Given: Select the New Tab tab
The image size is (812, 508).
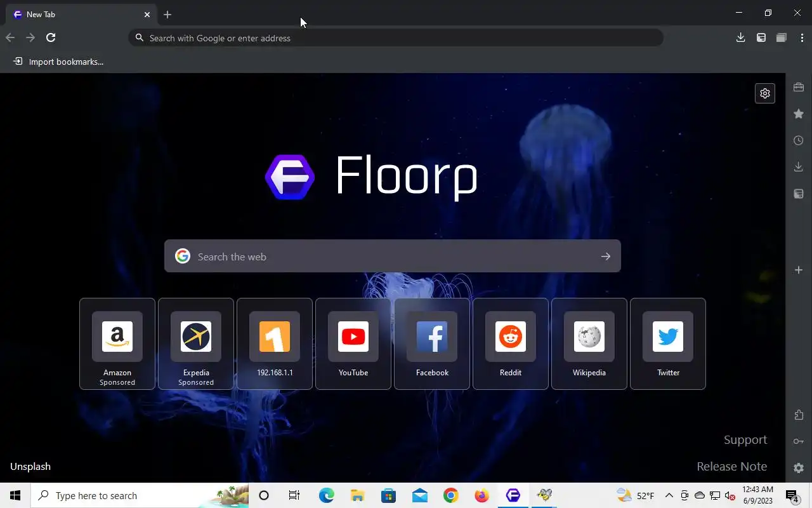Looking at the screenshot, I should pos(81,14).
